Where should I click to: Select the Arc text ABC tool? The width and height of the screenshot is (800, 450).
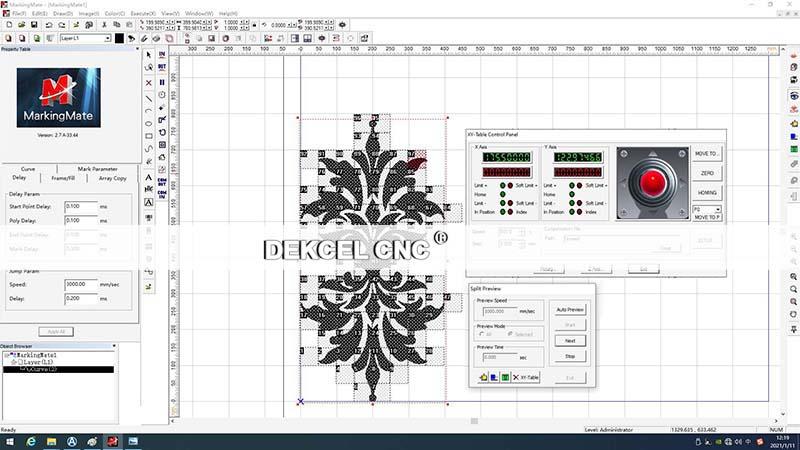point(148,189)
